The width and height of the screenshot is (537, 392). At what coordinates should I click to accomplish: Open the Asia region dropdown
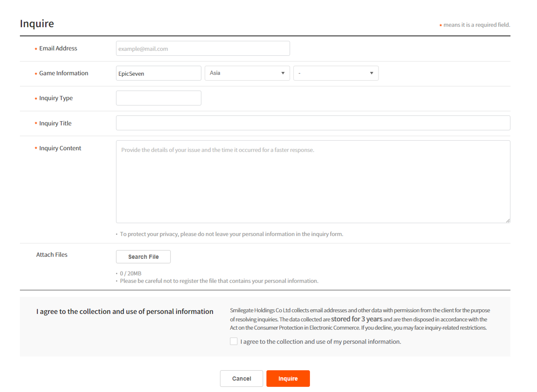[247, 73]
